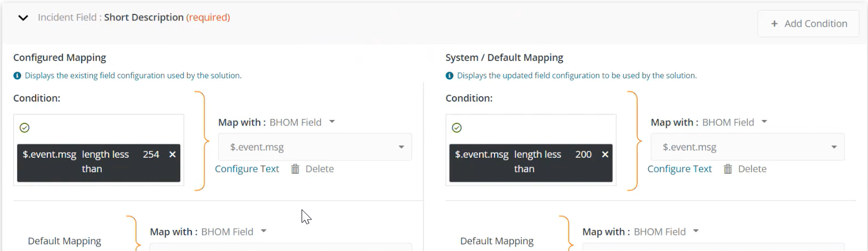
Task: Click info icon under System / Default Mapping
Action: (450, 76)
